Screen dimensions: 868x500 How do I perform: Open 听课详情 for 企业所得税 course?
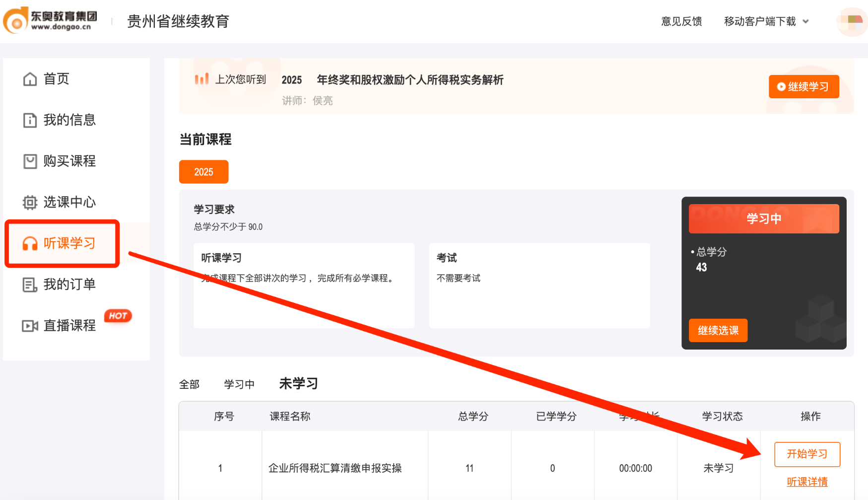click(807, 481)
